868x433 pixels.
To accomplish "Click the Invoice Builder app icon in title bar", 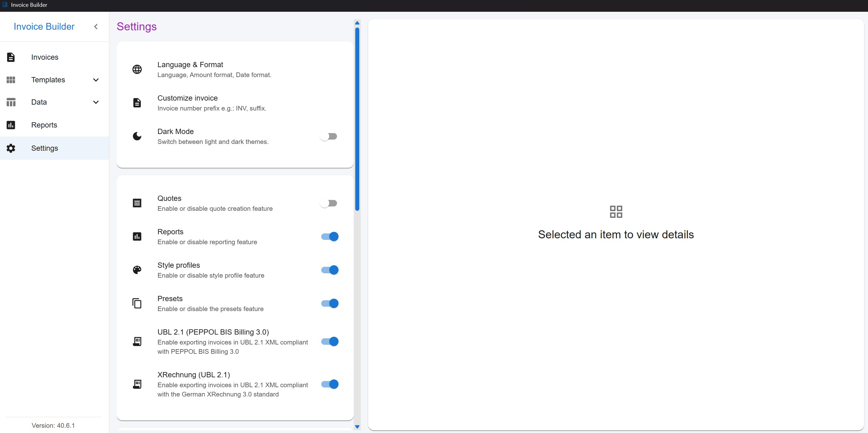I will coord(5,5).
